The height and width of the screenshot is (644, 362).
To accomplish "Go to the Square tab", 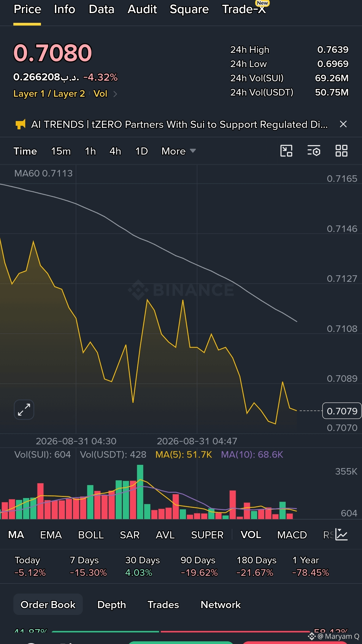I will click(189, 9).
